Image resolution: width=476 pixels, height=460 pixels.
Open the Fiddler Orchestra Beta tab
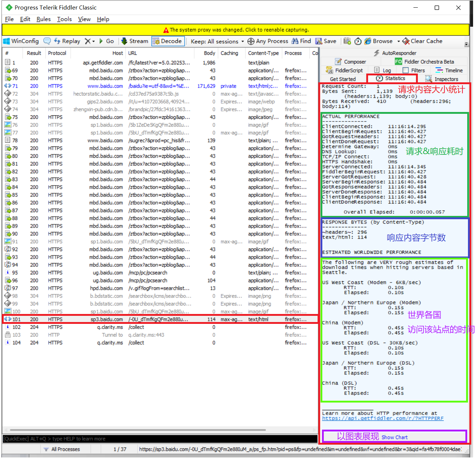pyautogui.click(x=424, y=62)
